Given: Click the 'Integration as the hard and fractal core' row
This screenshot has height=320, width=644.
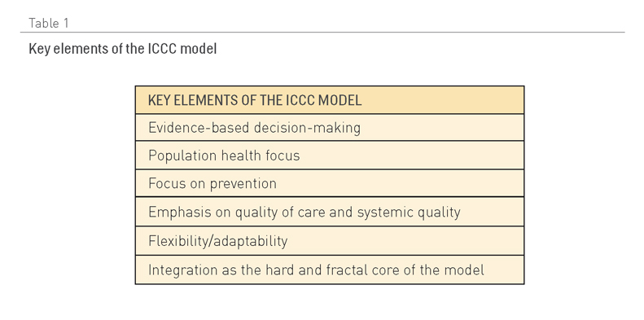Looking at the screenshot, I should pos(330,270).
